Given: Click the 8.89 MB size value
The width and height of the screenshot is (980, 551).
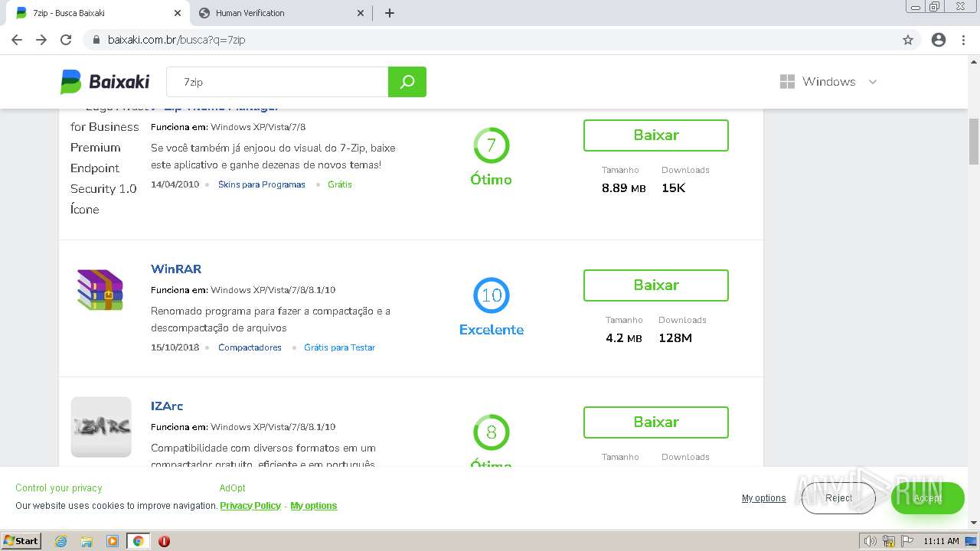Looking at the screenshot, I should click(x=624, y=188).
